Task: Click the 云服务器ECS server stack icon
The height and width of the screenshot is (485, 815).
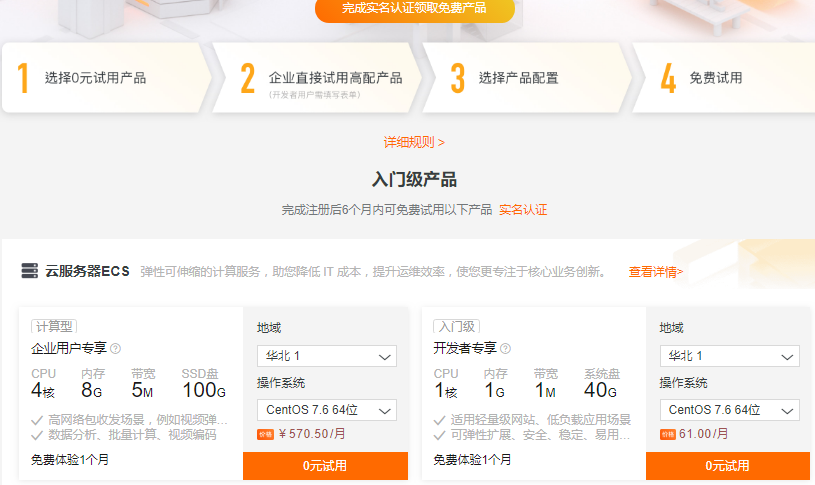Action: point(30,271)
